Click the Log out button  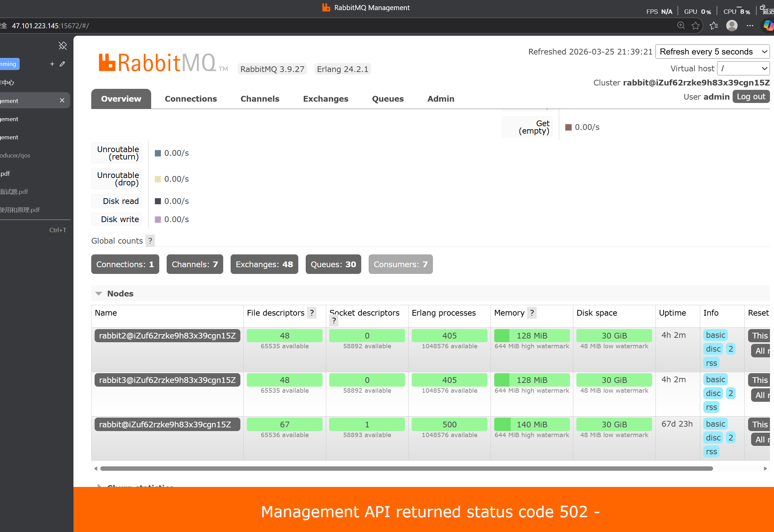coord(751,97)
